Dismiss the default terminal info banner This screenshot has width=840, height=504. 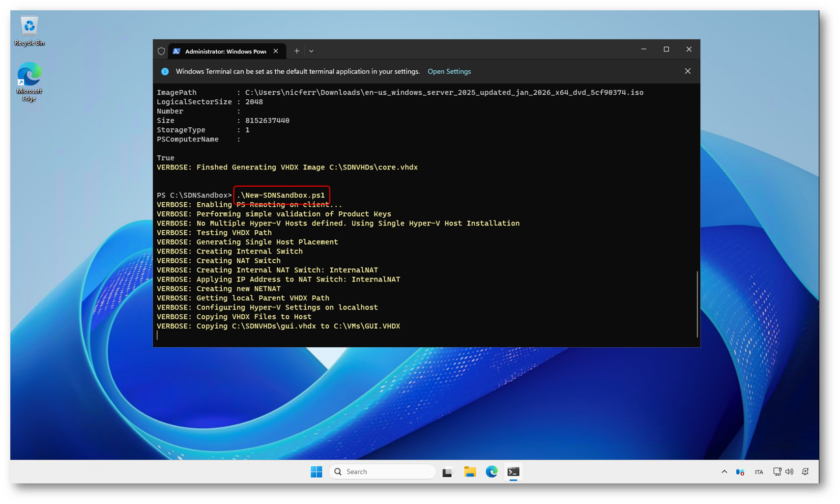(x=688, y=71)
